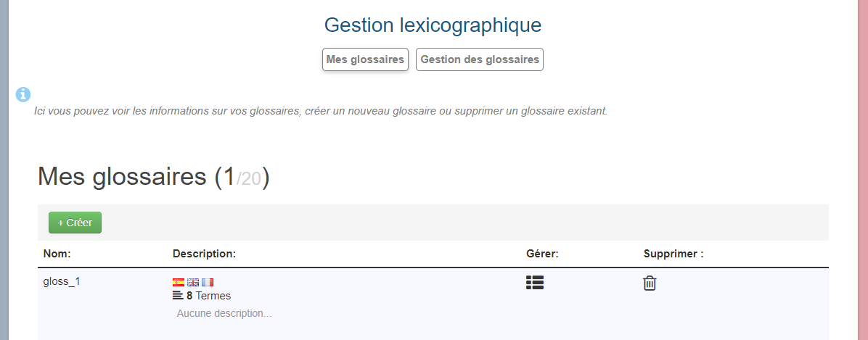This screenshot has width=868, height=340.
Task: Click the blue info icon
Action: (23, 94)
